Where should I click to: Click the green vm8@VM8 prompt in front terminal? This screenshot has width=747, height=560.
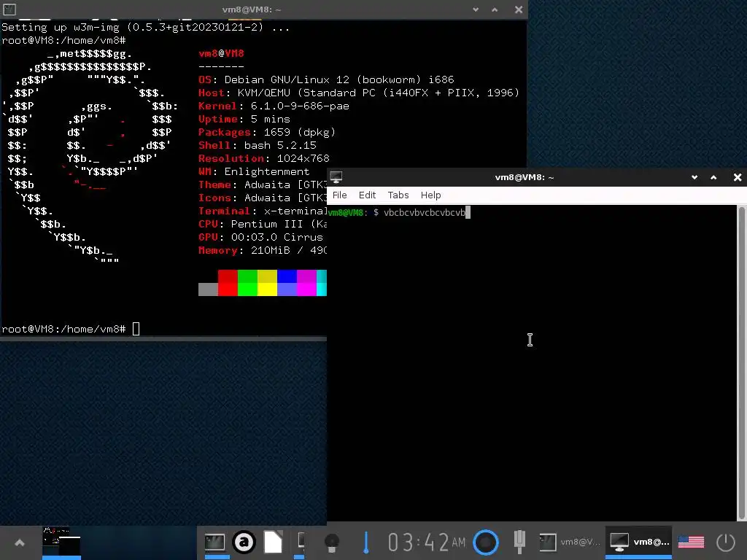pyautogui.click(x=346, y=212)
